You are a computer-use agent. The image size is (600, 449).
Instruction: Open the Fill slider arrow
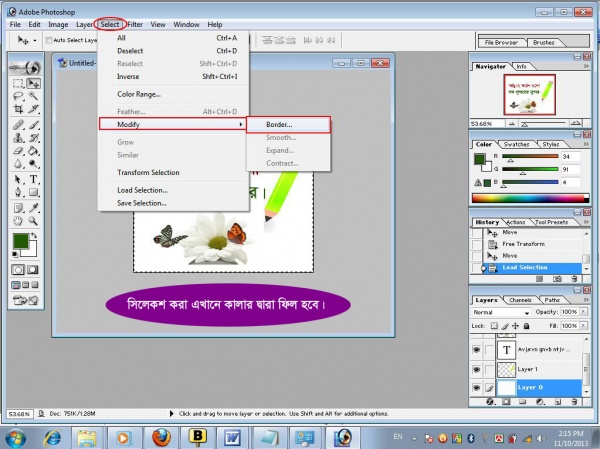pos(584,326)
